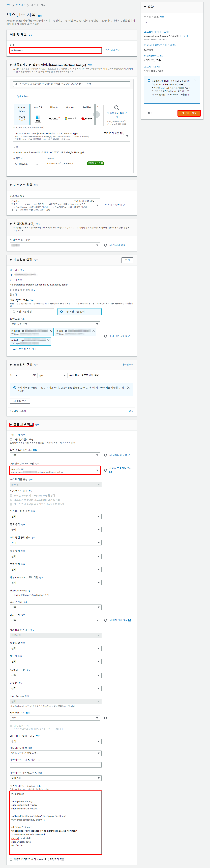Refresh the license configuration list
This screenshot has height=868, width=210.
pyautogui.click(x=106, y=718)
